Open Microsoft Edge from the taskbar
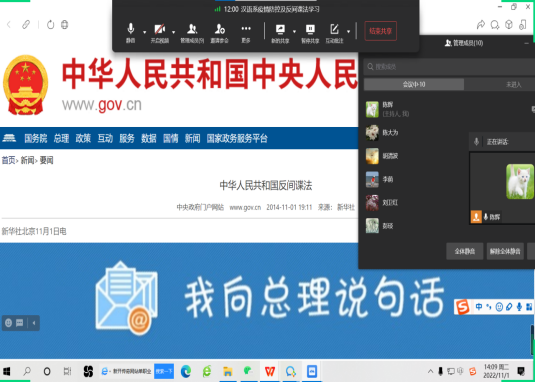Image resolution: width=536 pixels, height=382 pixels. coord(186,371)
